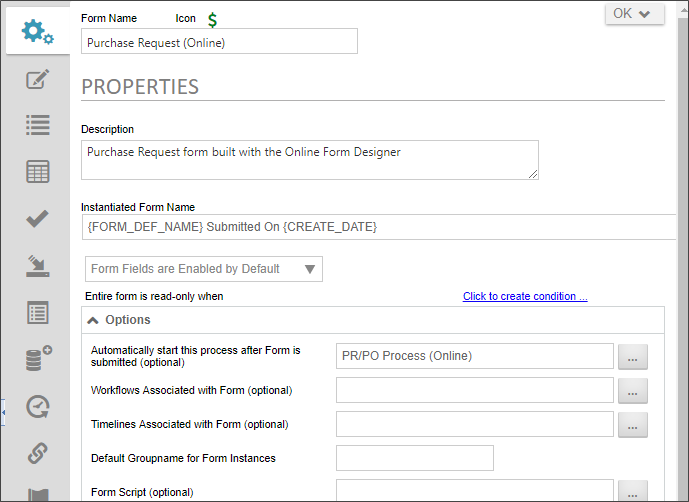Screen dimensions: 689x502
Task: Open the OK button dropdown
Action: click(x=634, y=14)
